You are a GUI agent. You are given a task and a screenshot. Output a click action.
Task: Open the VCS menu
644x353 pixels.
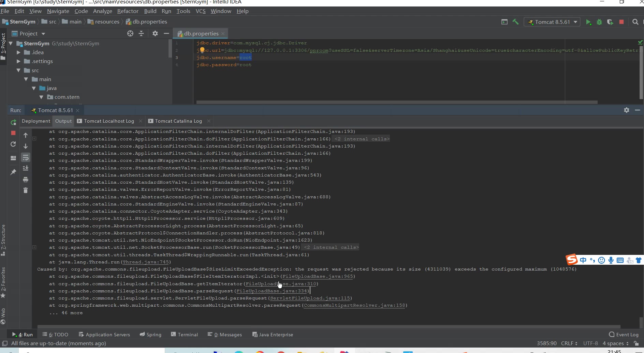coord(201,11)
